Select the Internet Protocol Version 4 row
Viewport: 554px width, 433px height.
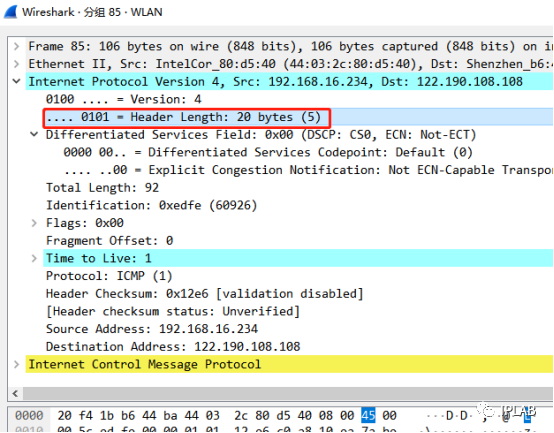(289, 82)
